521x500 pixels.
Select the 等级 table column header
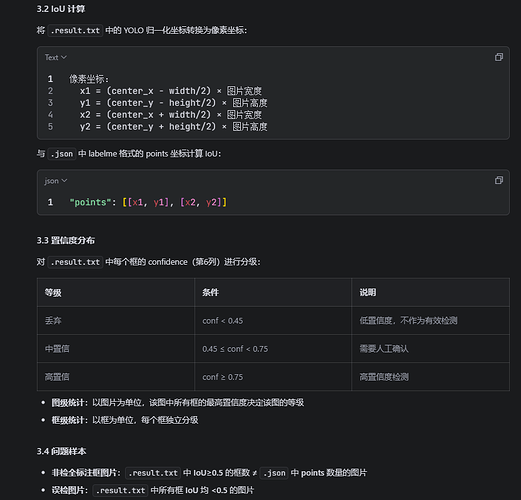click(116, 292)
